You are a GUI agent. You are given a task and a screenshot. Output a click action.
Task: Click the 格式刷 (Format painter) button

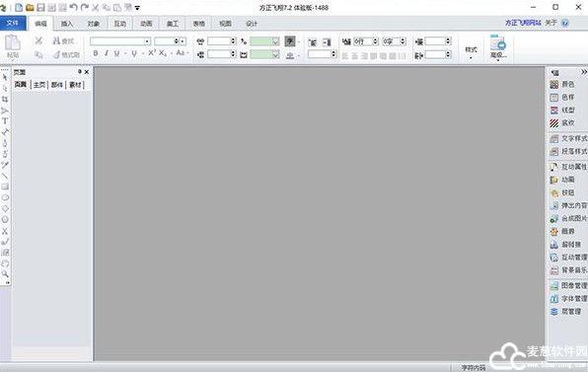pos(66,54)
